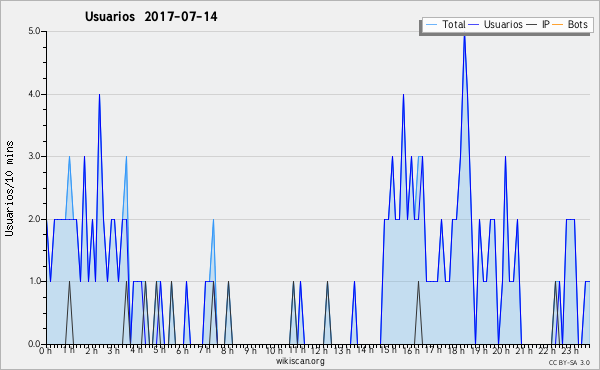Click the x-axis label '21 h'

tap(524, 351)
